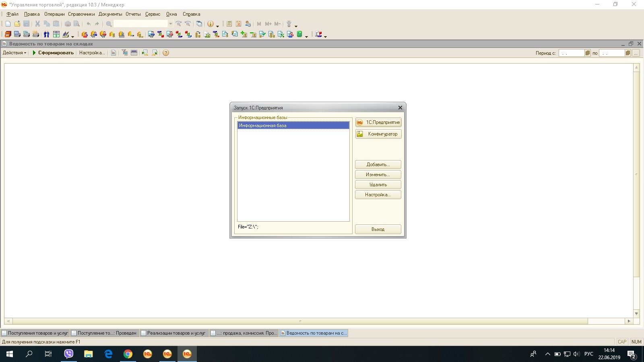
Task: Close the Запуск 1С:Предприятия dialog
Action: click(400, 108)
